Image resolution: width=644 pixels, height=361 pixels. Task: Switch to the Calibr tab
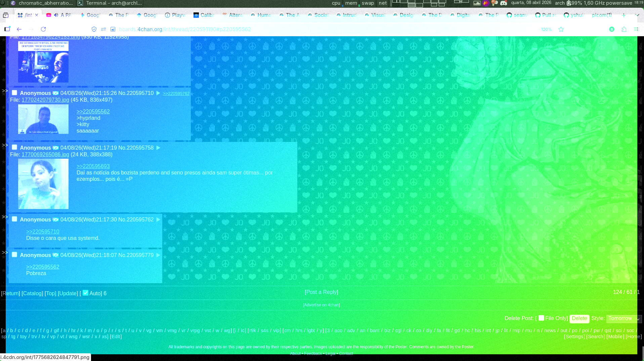pos(204,15)
